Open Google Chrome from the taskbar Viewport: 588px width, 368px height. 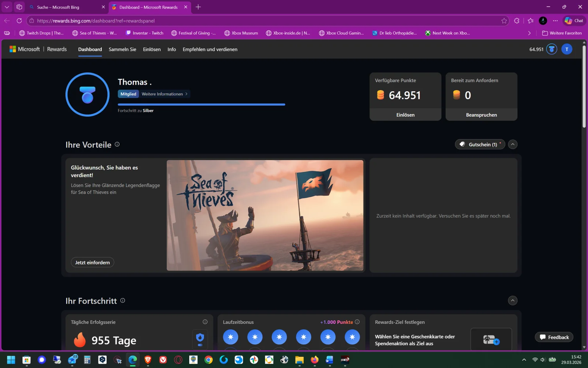coord(208,360)
